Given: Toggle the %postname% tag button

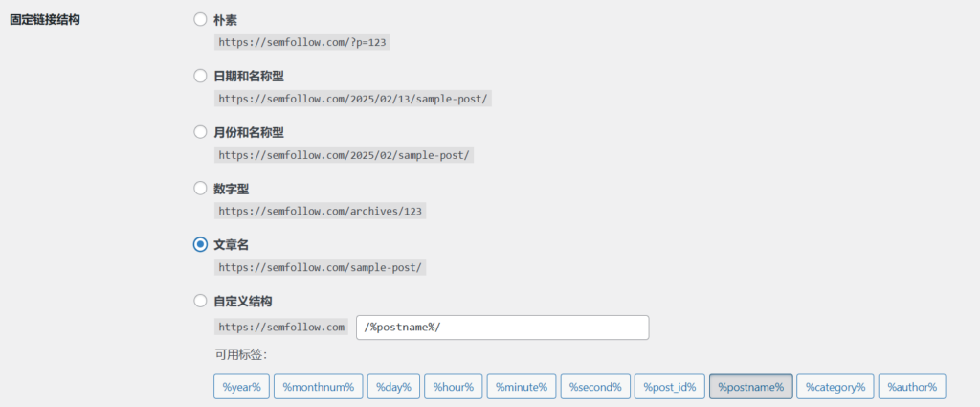Looking at the screenshot, I should [x=750, y=387].
